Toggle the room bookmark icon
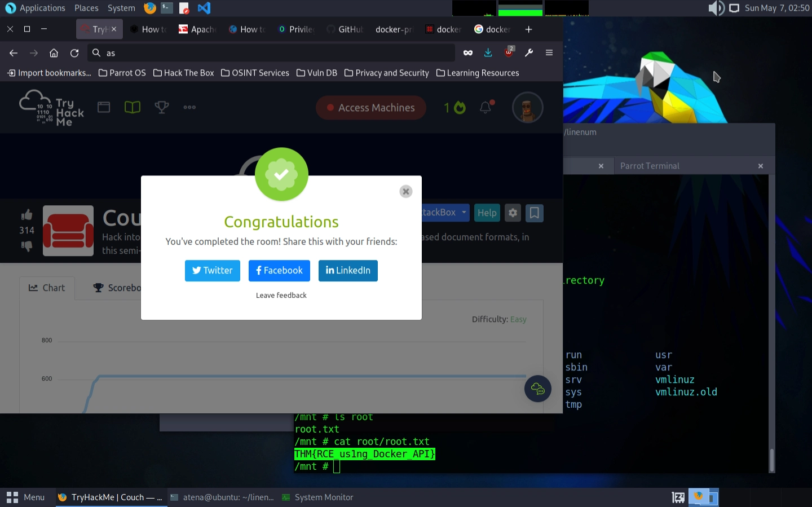Image resolution: width=812 pixels, height=507 pixels. click(534, 213)
